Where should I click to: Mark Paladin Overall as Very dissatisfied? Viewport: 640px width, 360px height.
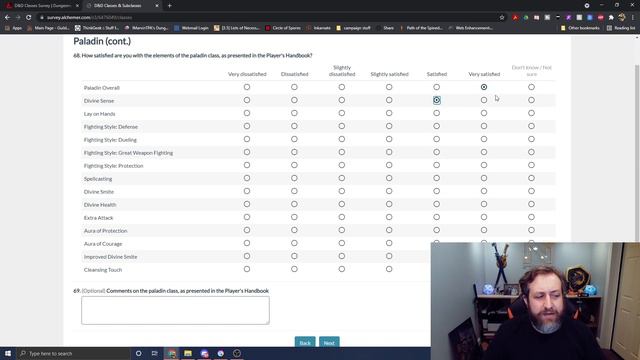click(247, 87)
